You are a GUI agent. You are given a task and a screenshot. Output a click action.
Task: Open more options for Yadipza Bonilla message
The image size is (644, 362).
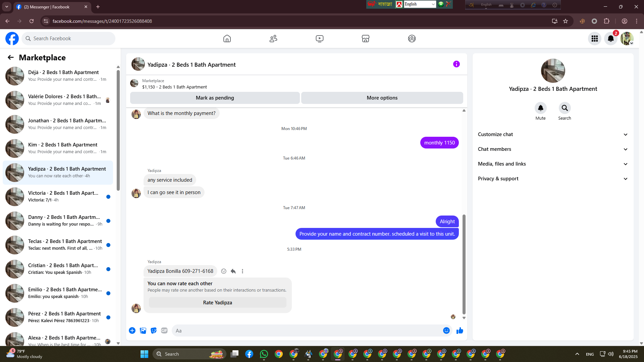[243, 271]
